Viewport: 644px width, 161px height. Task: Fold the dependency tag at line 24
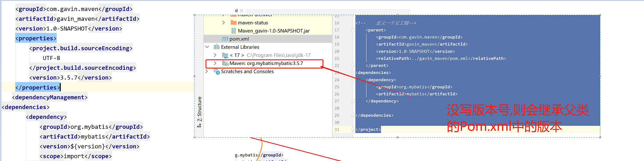(x=353, y=80)
